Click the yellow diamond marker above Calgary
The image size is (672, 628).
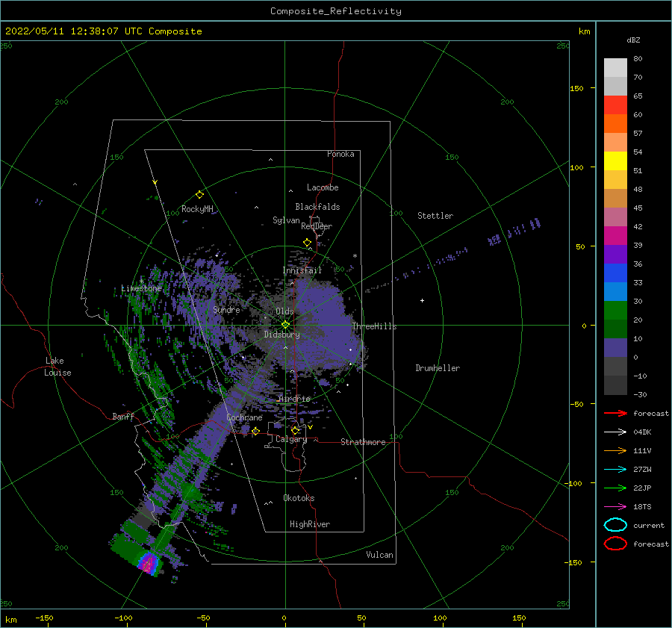point(295,430)
